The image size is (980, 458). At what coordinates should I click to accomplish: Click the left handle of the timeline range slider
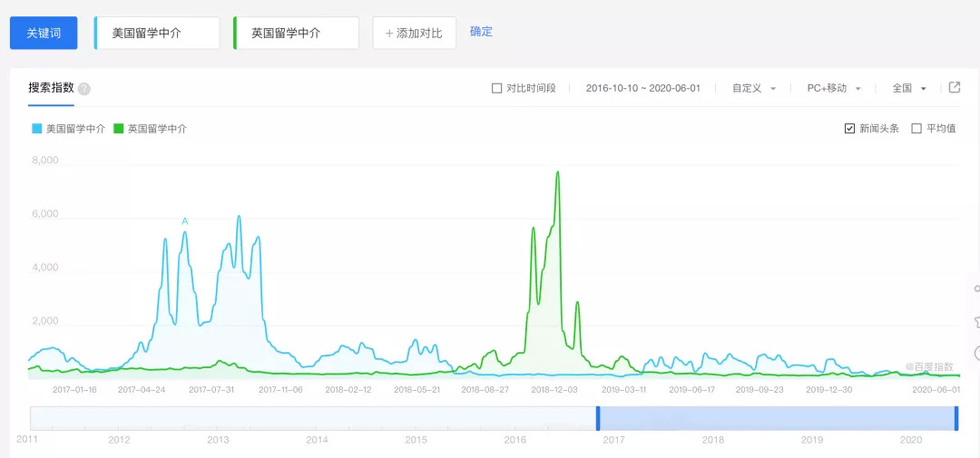(598, 418)
